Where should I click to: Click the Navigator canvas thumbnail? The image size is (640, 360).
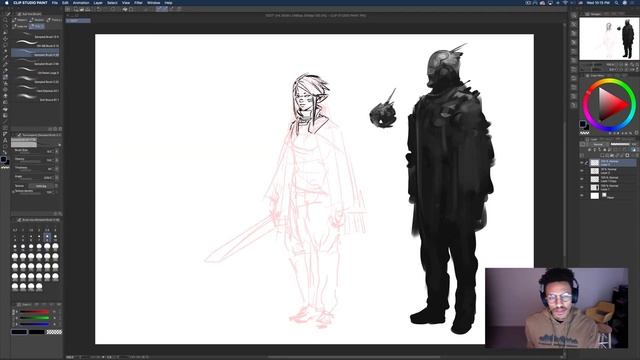608,40
